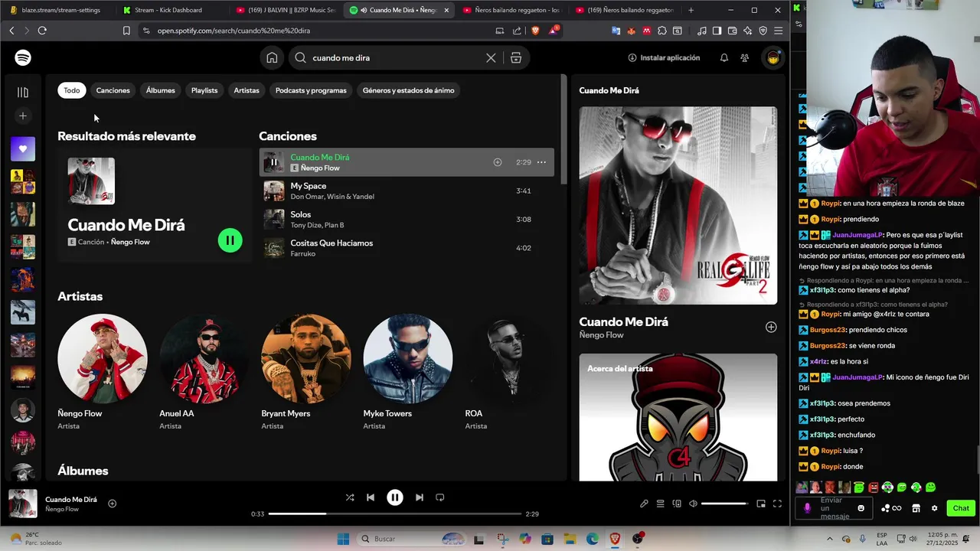
Task: Open the Brave Shields lion icon
Action: [x=535, y=31]
